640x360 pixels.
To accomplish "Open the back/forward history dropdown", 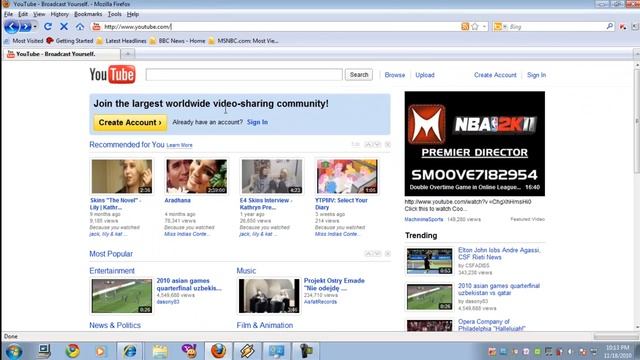I will coord(35,27).
